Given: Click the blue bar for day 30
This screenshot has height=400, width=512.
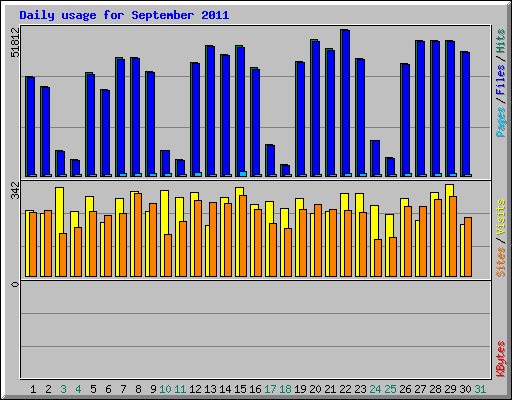Looking at the screenshot, I should pyautogui.click(x=465, y=114).
